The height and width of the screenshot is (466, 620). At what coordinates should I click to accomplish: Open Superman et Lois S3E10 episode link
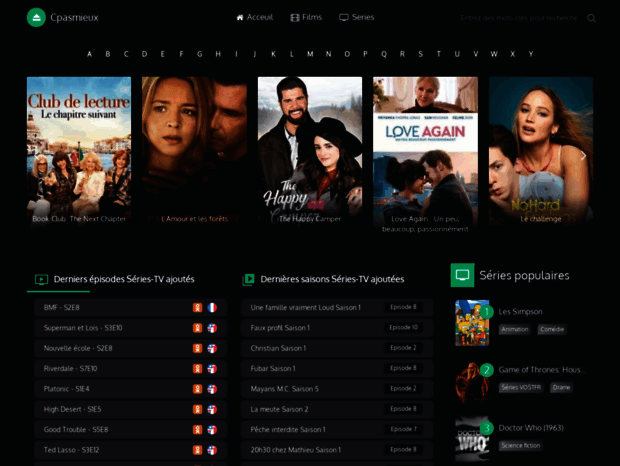coord(83,328)
